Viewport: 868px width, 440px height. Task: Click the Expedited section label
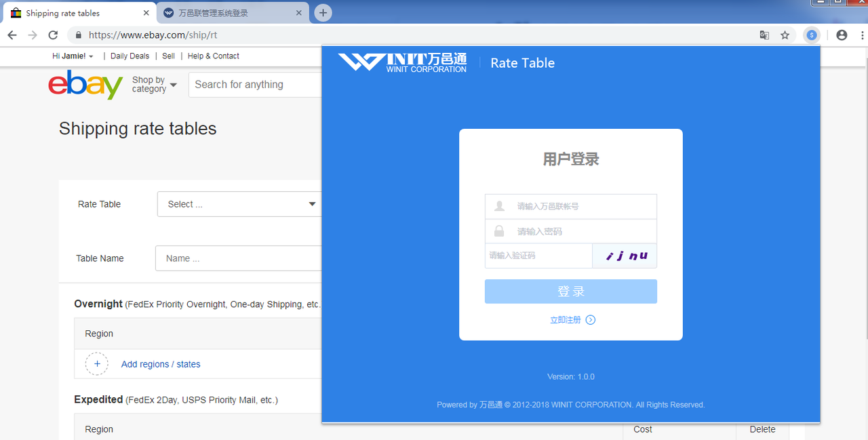point(98,399)
